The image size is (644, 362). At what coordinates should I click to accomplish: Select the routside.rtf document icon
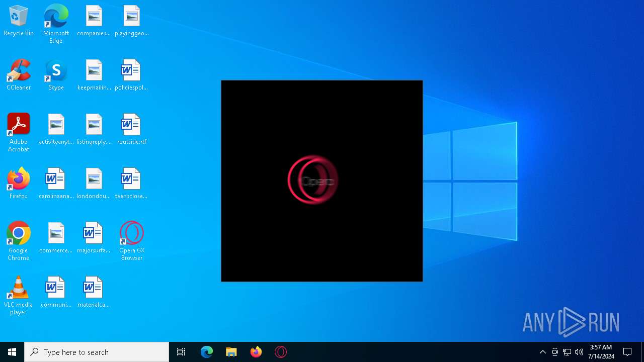(x=131, y=130)
